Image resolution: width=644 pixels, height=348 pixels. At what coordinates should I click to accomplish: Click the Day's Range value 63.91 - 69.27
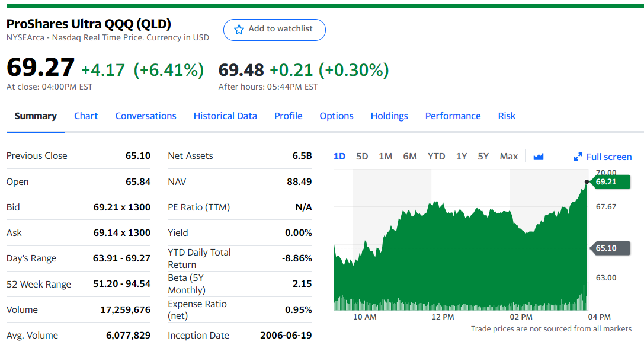[121, 258]
